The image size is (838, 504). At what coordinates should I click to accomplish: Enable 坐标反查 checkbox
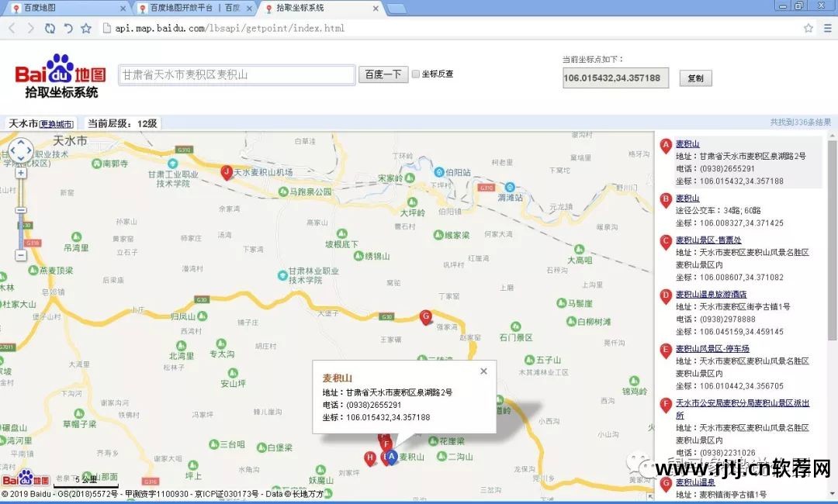tap(416, 74)
